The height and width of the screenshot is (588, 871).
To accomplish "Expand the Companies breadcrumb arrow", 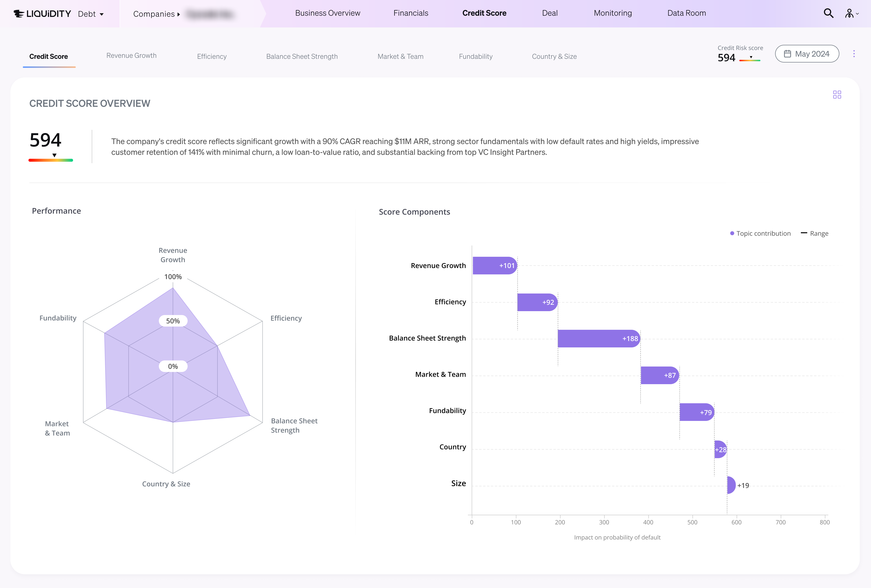I will [179, 15].
